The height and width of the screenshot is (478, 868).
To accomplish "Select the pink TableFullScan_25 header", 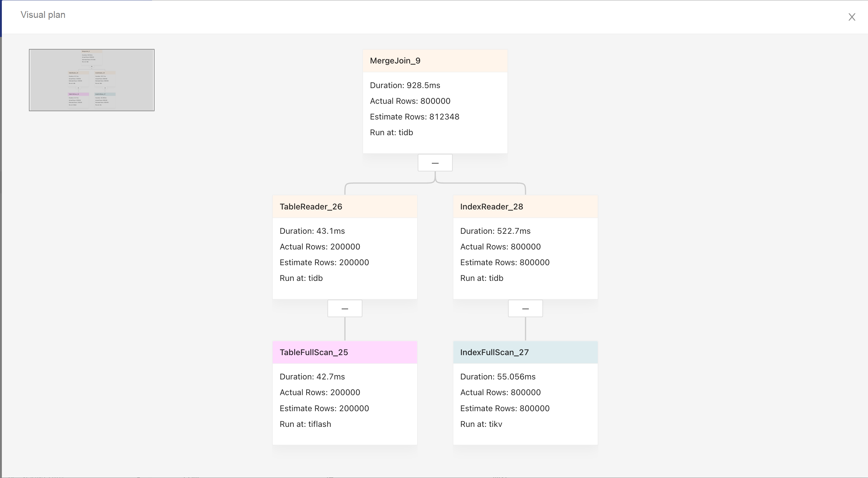I will coord(345,352).
